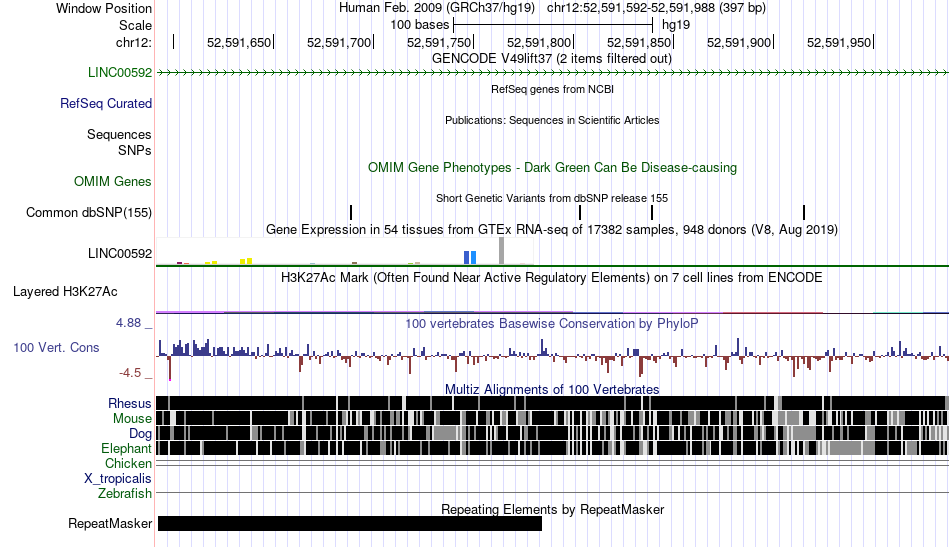Click the Window Position label
Image resolution: width=950 pixels, height=547 pixels.
click(104, 8)
